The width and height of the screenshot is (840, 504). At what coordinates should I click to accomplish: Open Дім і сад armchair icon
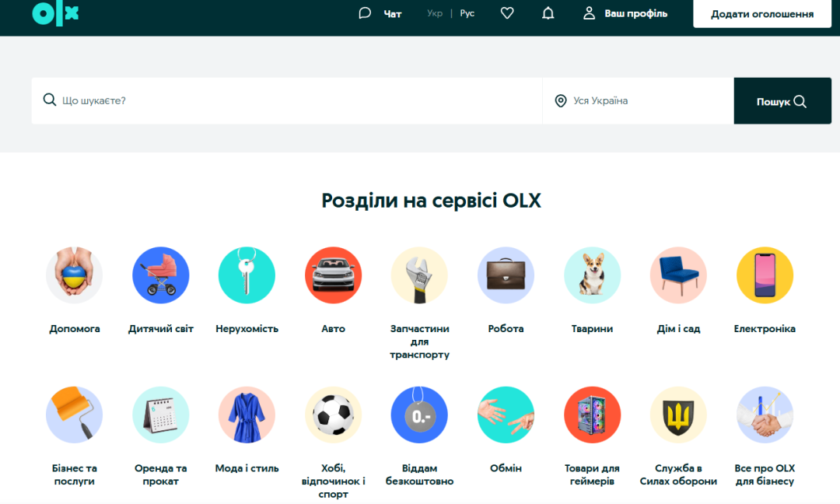point(678,275)
